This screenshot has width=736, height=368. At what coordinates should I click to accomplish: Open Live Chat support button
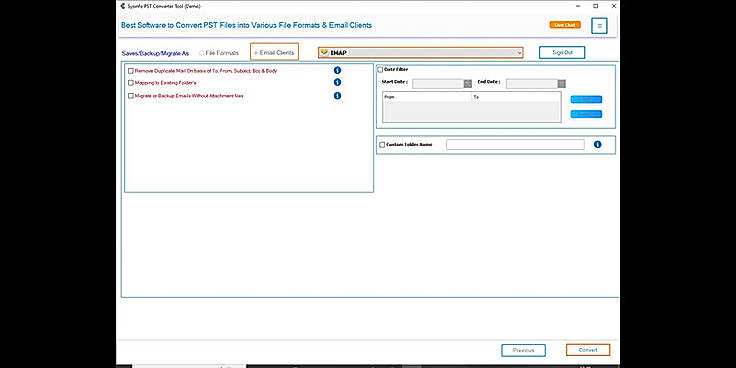click(x=565, y=25)
